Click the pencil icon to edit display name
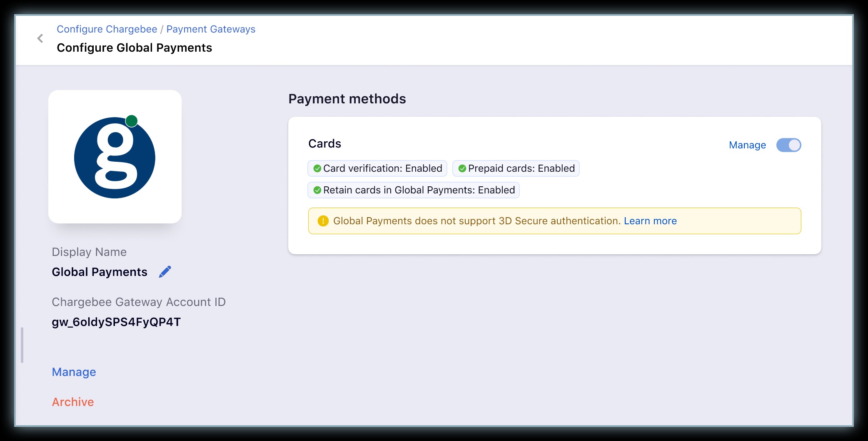 point(165,272)
